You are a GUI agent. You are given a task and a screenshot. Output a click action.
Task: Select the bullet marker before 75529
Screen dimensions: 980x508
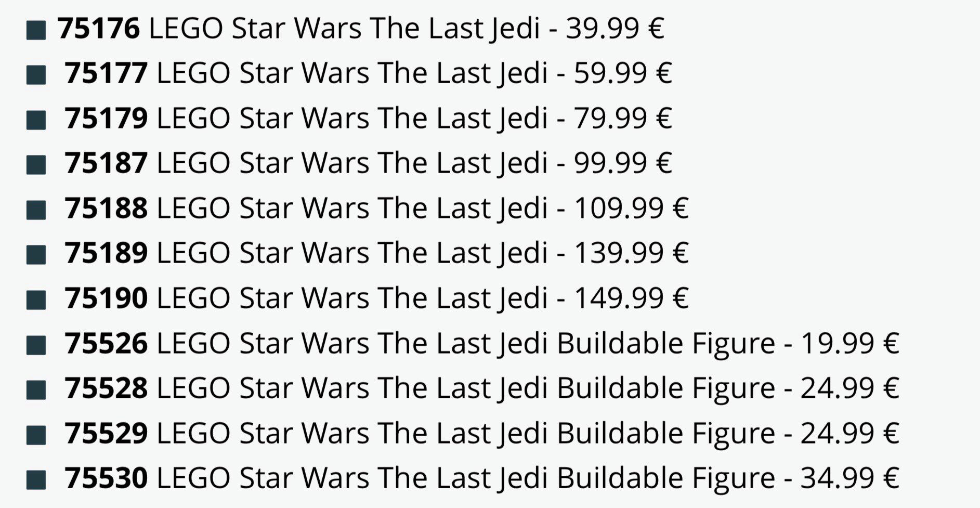tap(36, 435)
